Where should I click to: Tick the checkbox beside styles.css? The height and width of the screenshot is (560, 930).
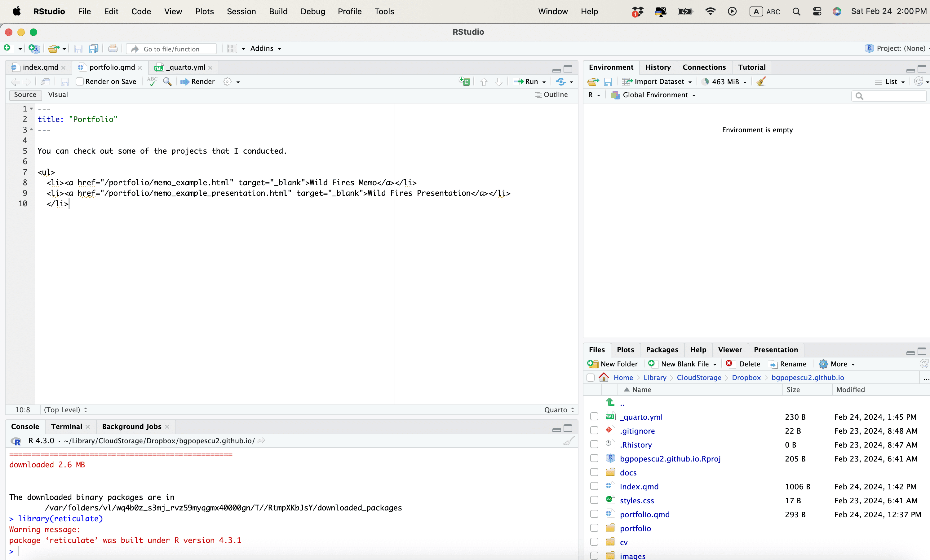click(x=594, y=501)
